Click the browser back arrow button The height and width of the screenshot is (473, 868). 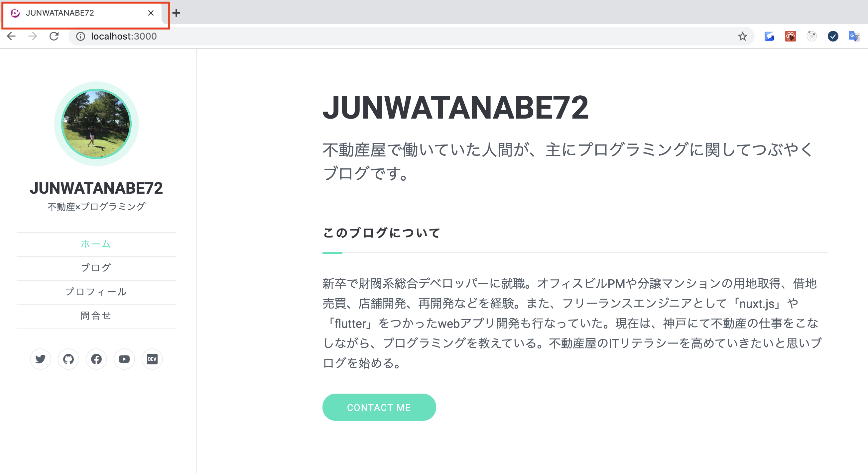tap(11, 37)
